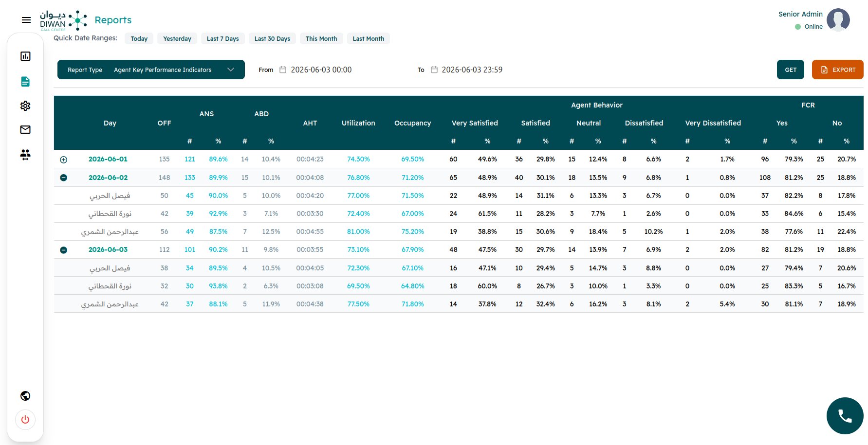Click the AHT column header
The image size is (868, 445).
(x=310, y=123)
